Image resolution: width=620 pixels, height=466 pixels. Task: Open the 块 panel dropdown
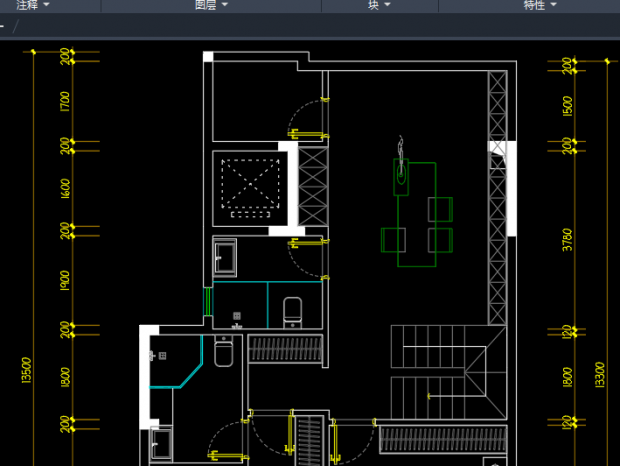[x=379, y=6]
